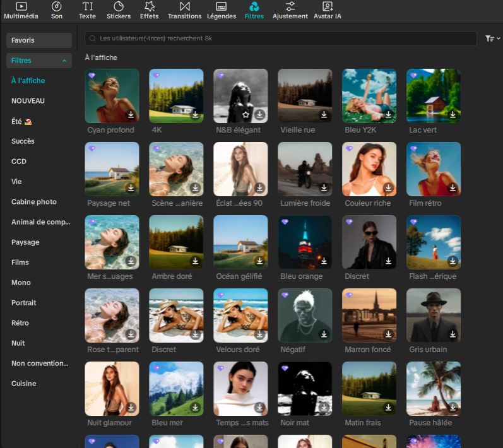
Task: Download the Cyan profond filter
Action: pos(131,114)
